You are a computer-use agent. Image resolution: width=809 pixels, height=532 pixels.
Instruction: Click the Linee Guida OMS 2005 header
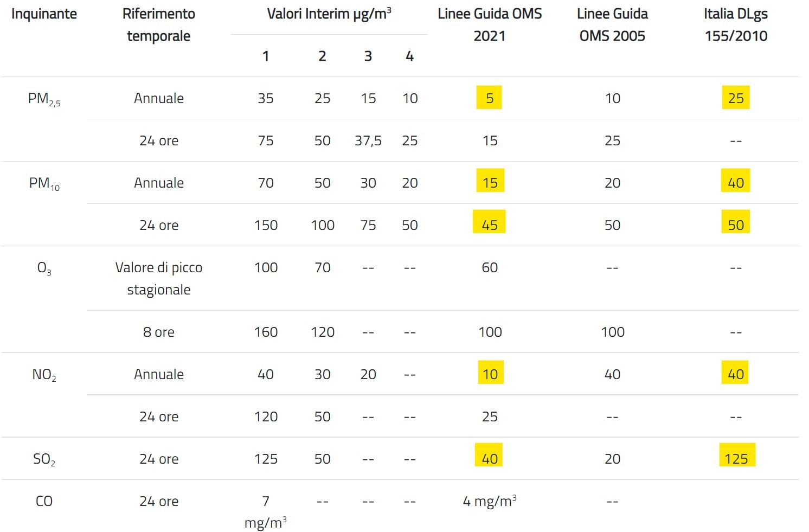coord(612,25)
